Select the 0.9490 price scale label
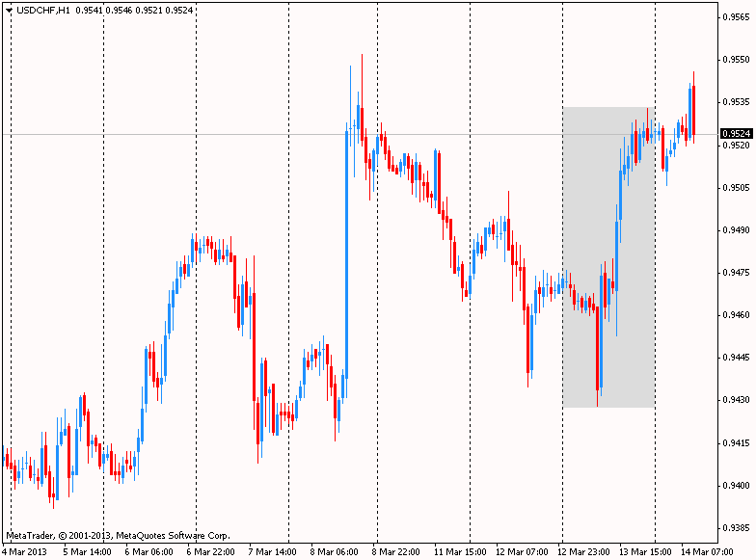Image resolution: width=756 pixels, height=560 pixels. point(737,230)
